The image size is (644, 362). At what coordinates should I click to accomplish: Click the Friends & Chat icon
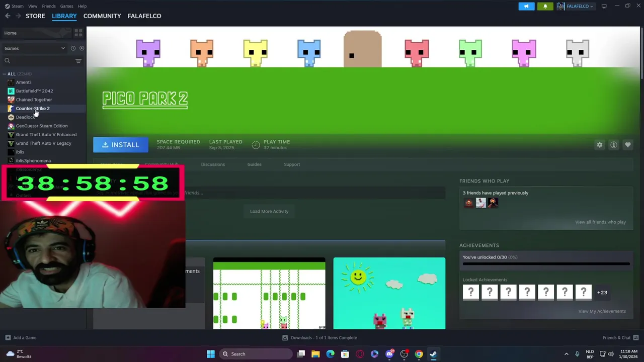pos(636,337)
